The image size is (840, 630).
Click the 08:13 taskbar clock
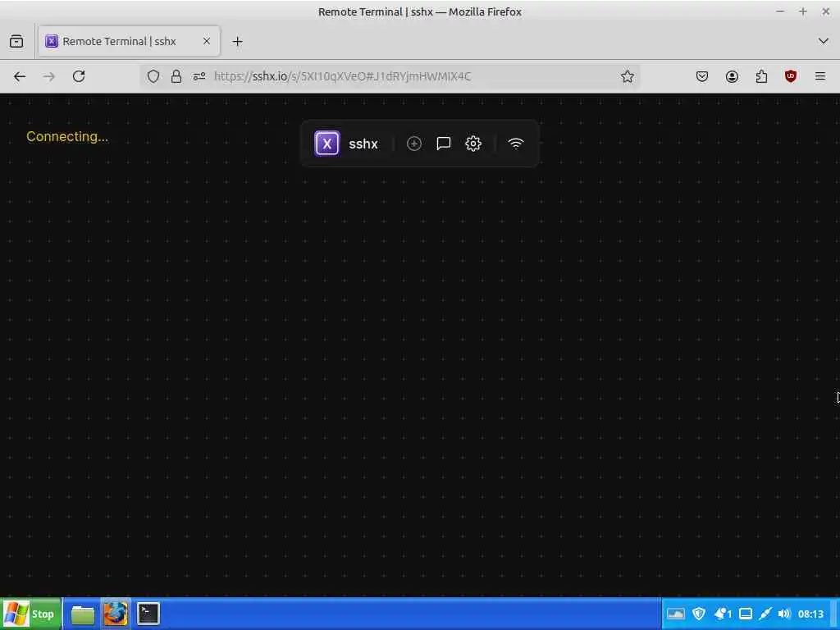coord(810,614)
